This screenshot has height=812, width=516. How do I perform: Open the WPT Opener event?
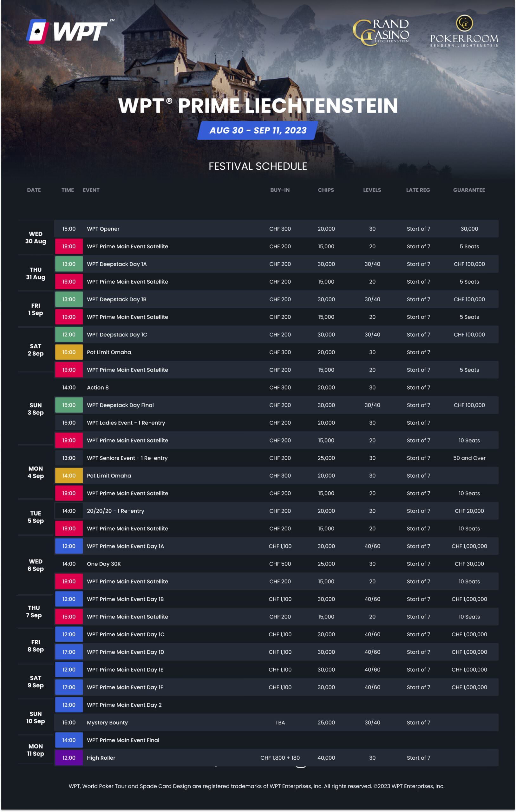pos(103,229)
